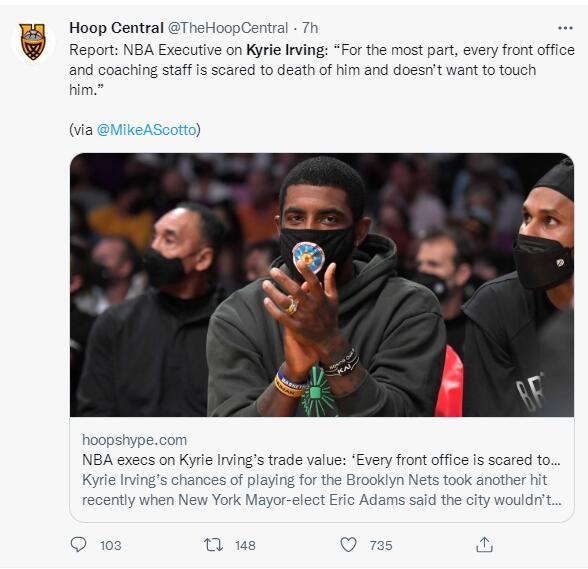Click the 7h timestamp of the tweet
Viewport: 588px width, 569px height.
pyautogui.click(x=310, y=28)
